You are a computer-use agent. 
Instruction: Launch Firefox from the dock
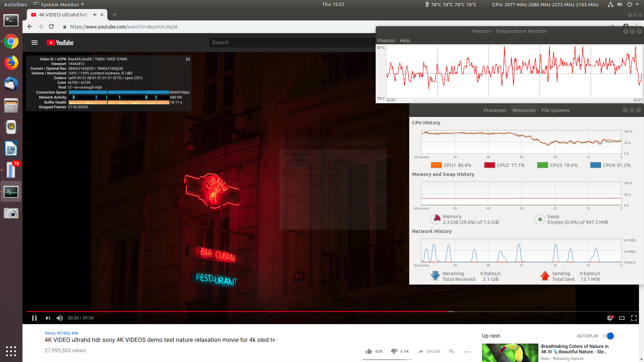[x=11, y=63]
